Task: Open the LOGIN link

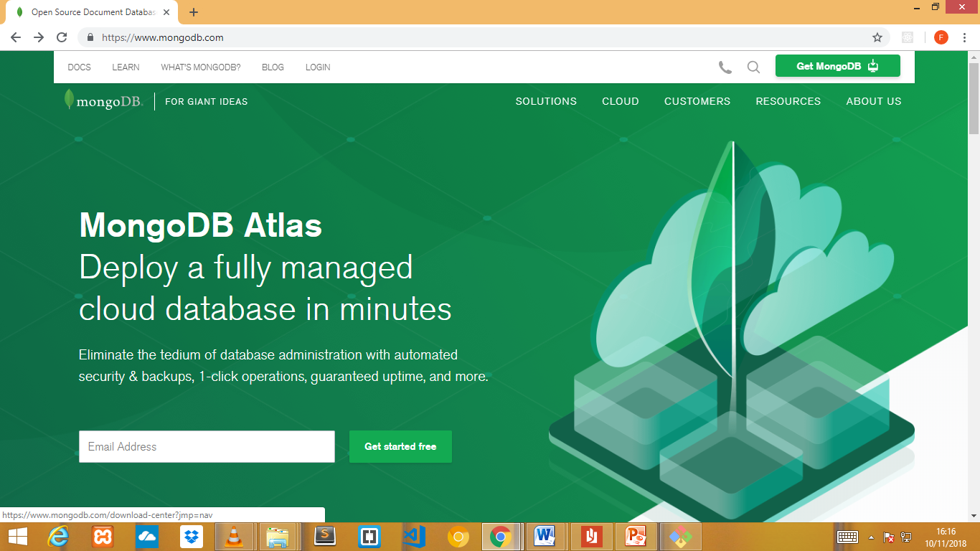Action: pyautogui.click(x=317, y=67)
